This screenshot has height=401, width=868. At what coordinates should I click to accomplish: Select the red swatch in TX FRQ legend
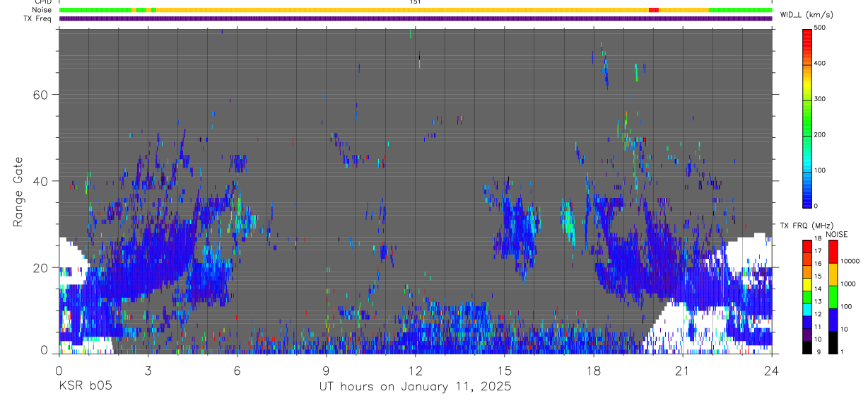(807, 246)
